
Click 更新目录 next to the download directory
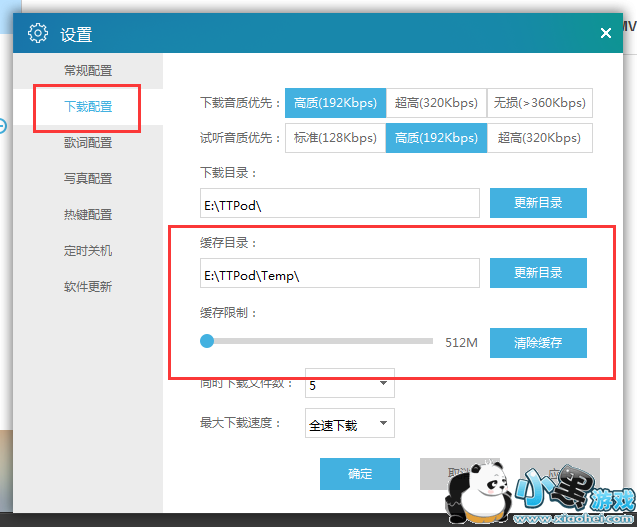(x=538, y=203)
